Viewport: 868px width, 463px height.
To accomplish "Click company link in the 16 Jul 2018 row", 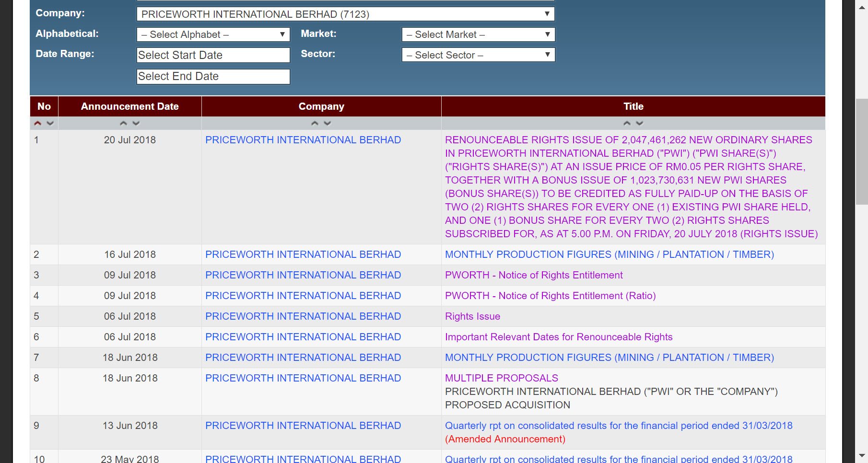I will (x=303, y=255).
